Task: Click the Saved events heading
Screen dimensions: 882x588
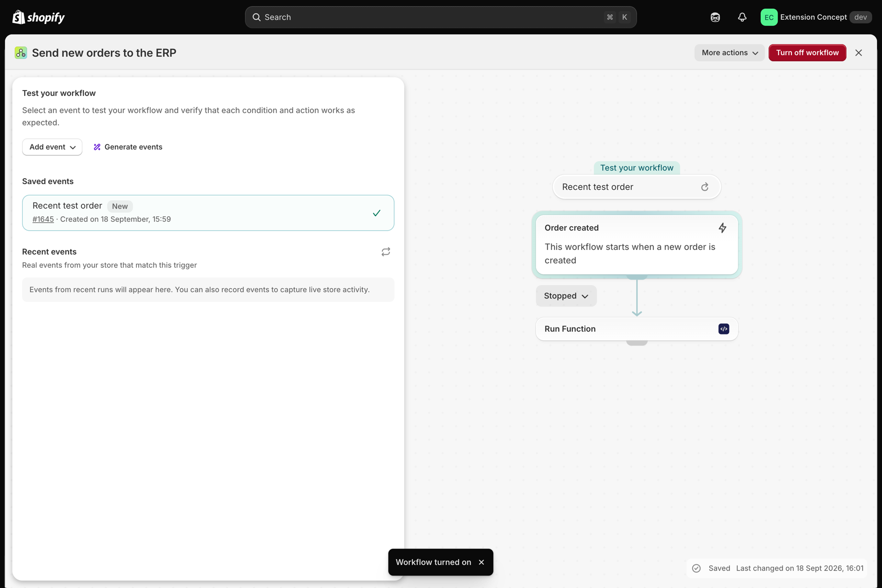Action: coord(48,181)
